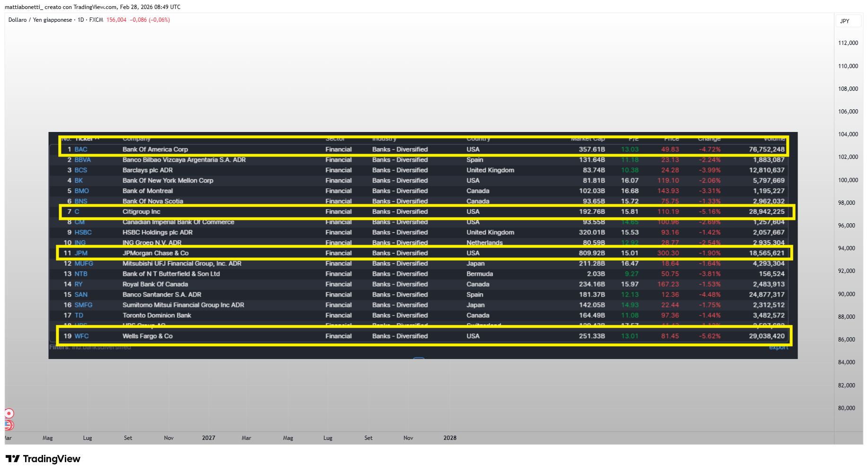Click the 300.30 price for JPMorgan
The height and width of the screenshot is (473, 868).
[668, 254]
